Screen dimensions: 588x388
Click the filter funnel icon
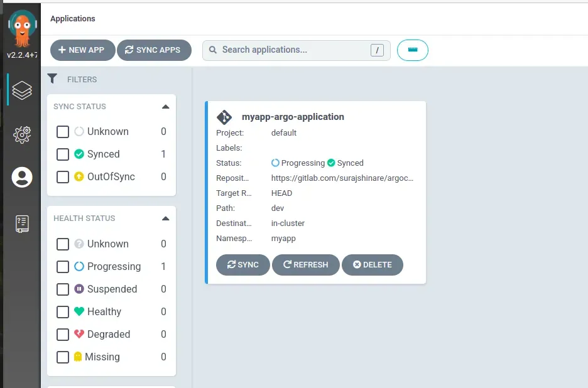[52, 78]
